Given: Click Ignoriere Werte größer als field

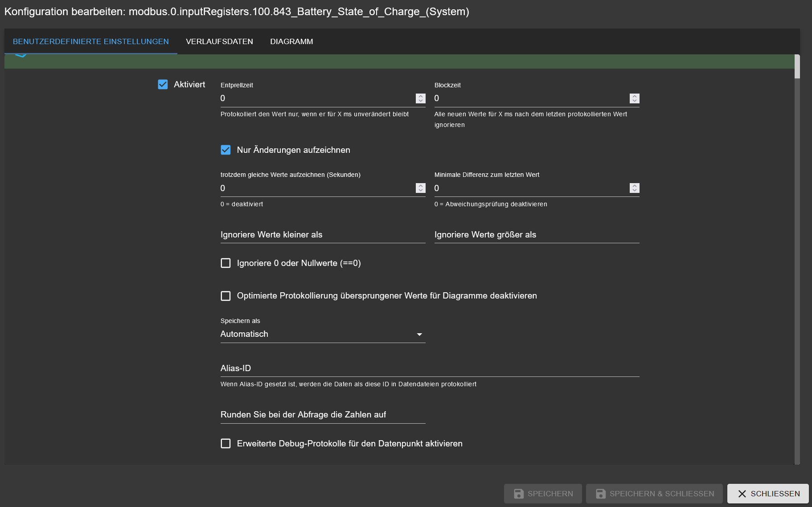Looking at the screenshot, I should pos(537,235).
